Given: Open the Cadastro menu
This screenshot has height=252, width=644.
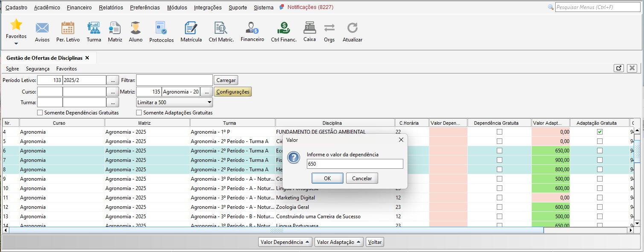Looking at the screenshot, I should [x=16, y=7].
